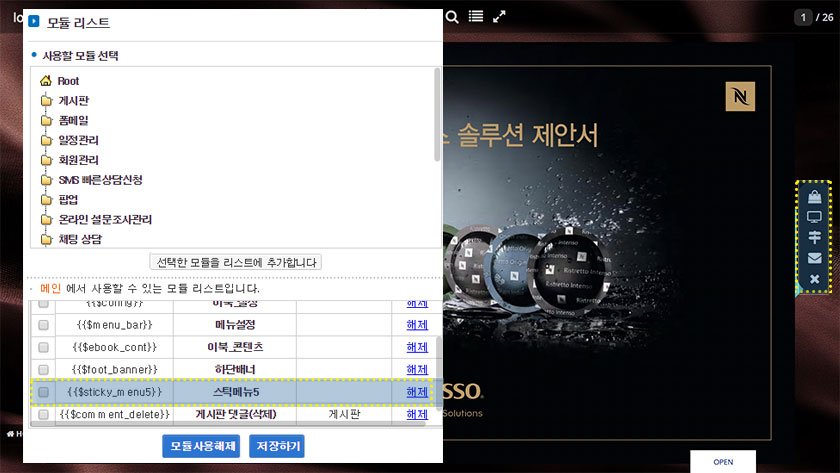The image size is (840, 473).
Task: Click the monitor icon in sticky menu
Action: tap(814, 217)
